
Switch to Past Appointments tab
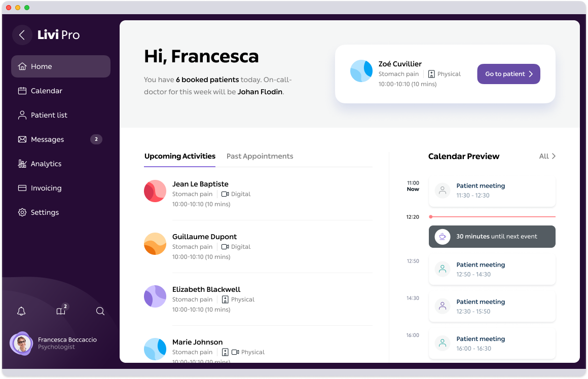pos(260,156)
